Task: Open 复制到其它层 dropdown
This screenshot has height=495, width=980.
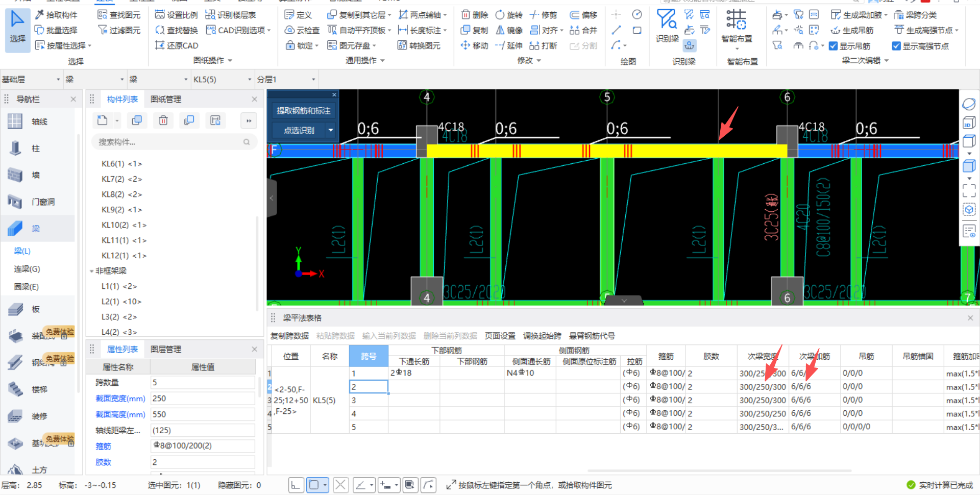Action: click(x=389, y=15)
